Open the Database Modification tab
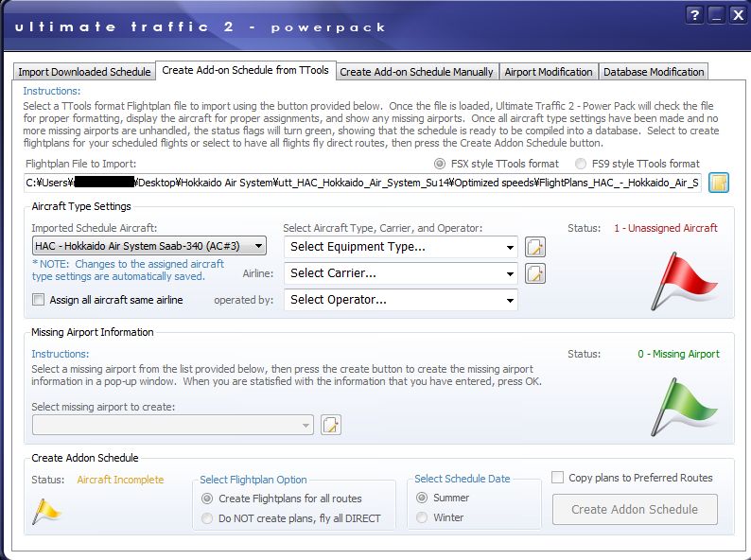 tap(654, 72)
